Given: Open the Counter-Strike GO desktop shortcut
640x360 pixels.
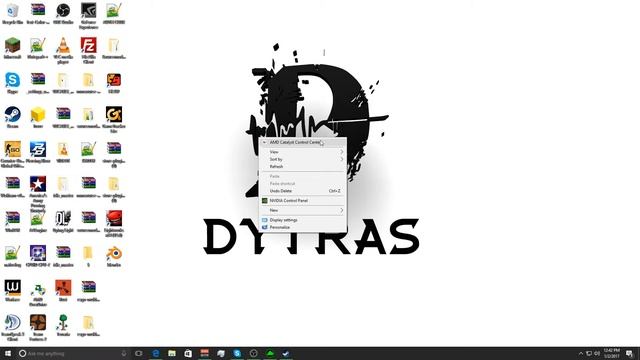Looking at the screenshot, I should pyautogui.click(x=13, y=149).
